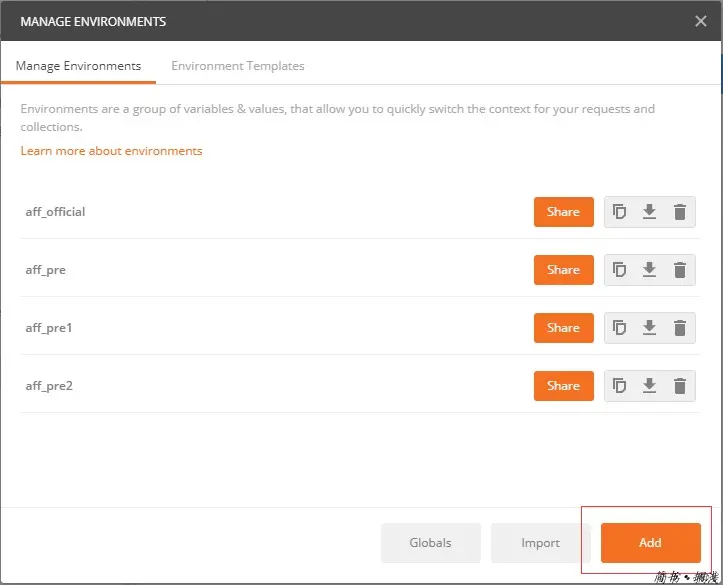Share the aff_pre environment
This screenshot has height=585, width=723.
tap(563, 270)
